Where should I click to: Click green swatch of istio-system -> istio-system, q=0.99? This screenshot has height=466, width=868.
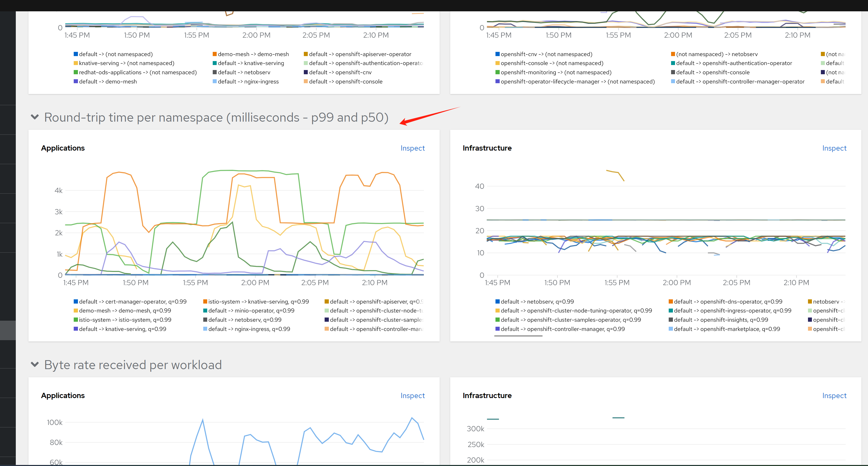tap(76, 320)
